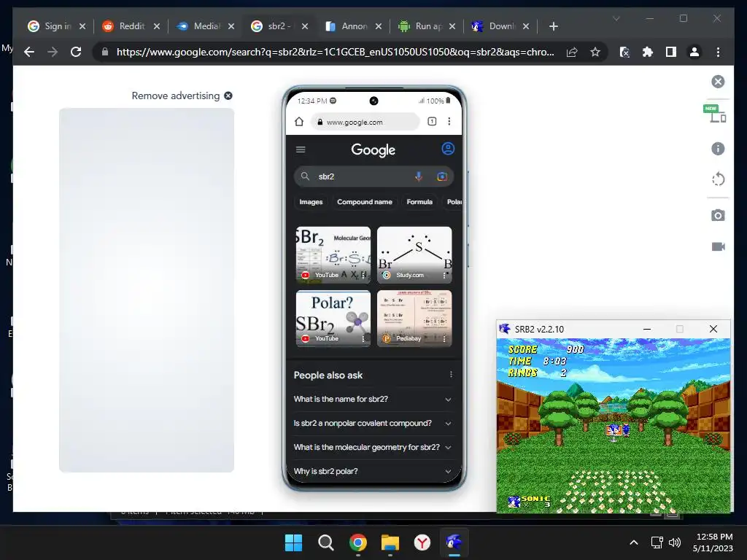Click the SRB2 Sonic taskbar icon
This screenshot has width=747, height=560.
click(454, 542)
